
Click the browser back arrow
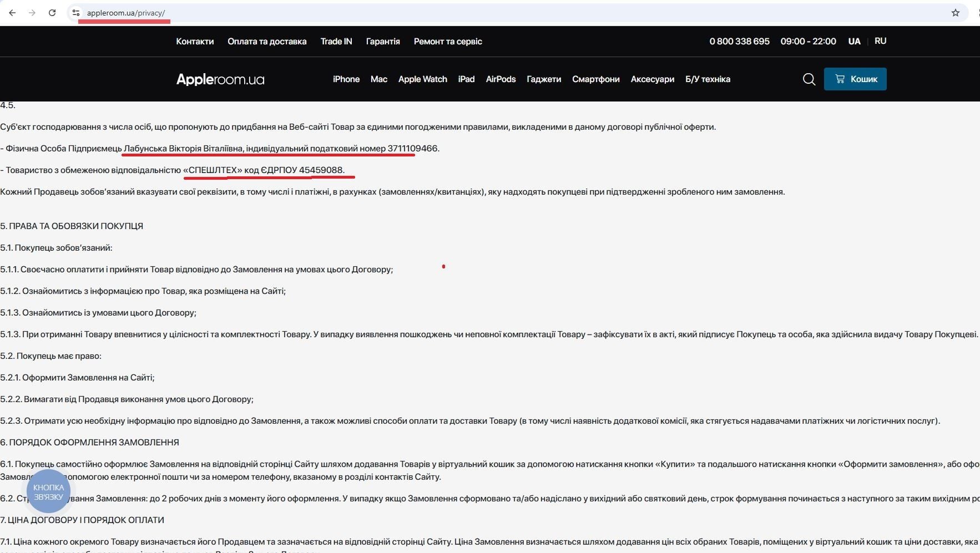pos(12,13)
